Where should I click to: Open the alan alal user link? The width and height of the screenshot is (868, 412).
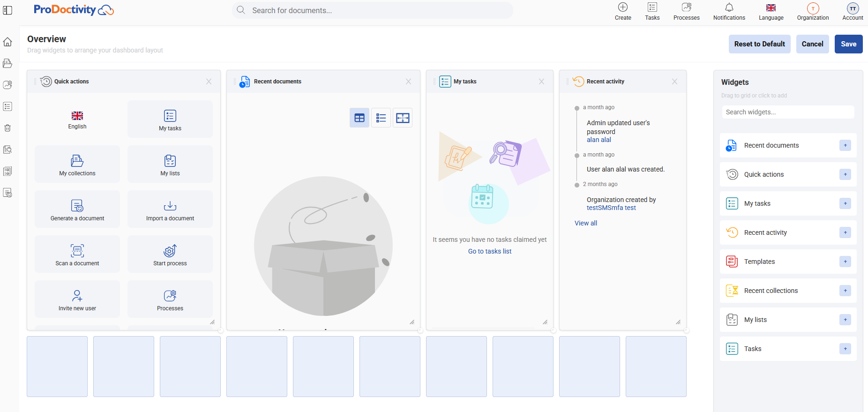tap(599, 140)
